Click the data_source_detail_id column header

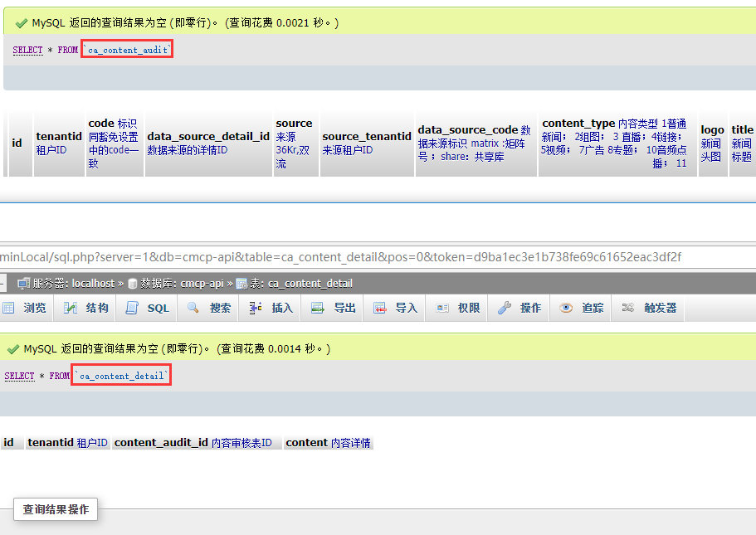click(x=208, y=143)
